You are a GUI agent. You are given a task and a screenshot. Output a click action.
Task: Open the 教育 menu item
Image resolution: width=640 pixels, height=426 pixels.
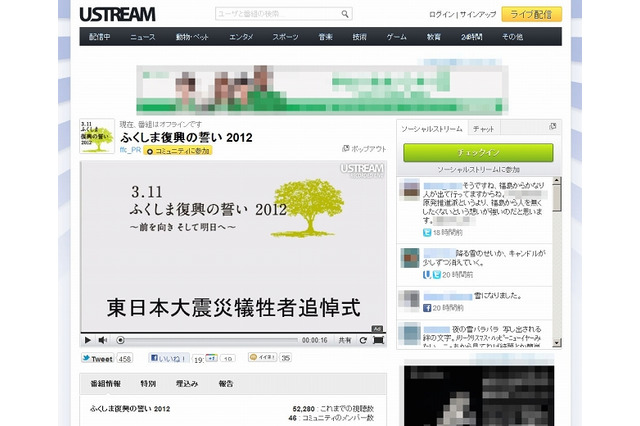[x=434, y=37]
